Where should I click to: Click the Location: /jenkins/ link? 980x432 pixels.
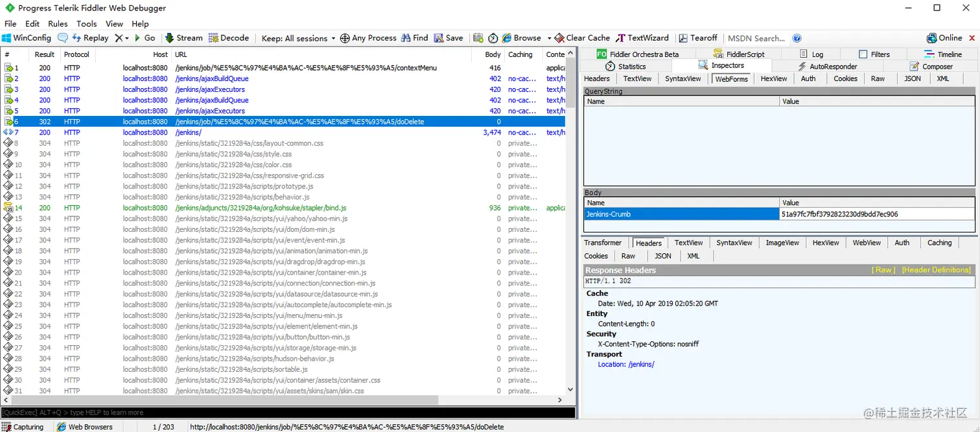point(626,365)
